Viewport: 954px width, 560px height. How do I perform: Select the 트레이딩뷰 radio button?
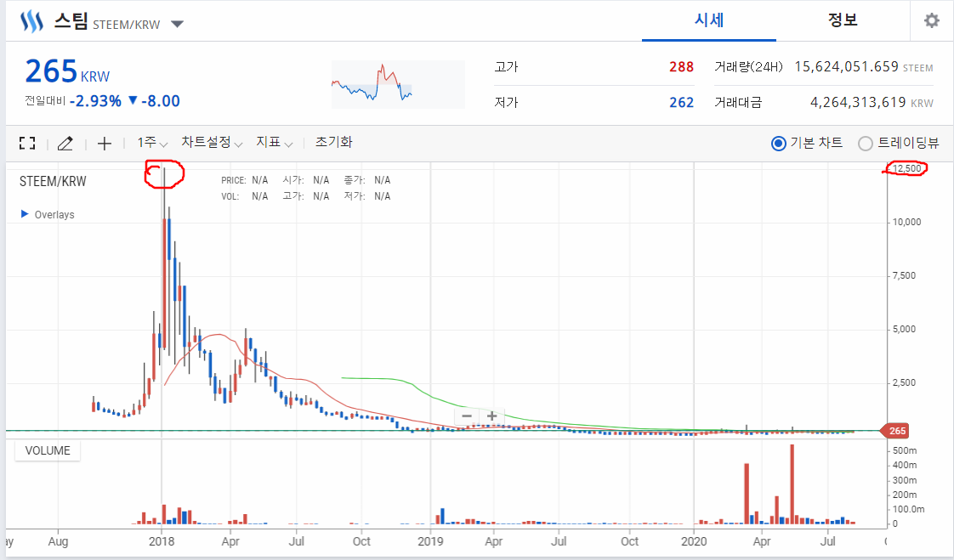866,144
